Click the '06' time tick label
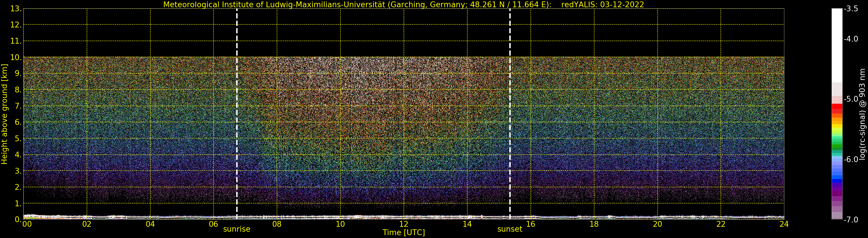This screenshot has height=238, width=868. [214, 224]
